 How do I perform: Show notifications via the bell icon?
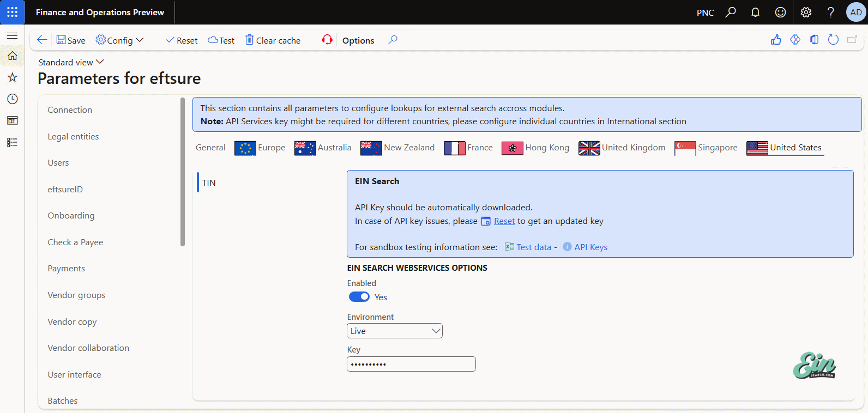[755, 12]
